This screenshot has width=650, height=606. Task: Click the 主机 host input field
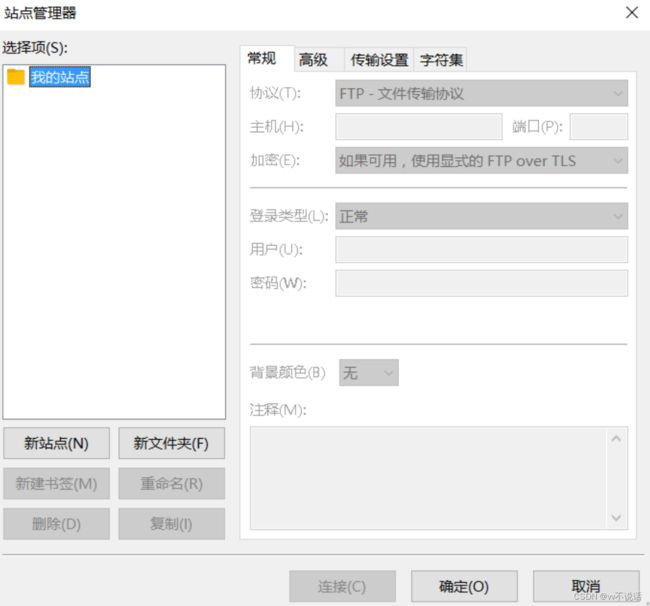(419, 126)
